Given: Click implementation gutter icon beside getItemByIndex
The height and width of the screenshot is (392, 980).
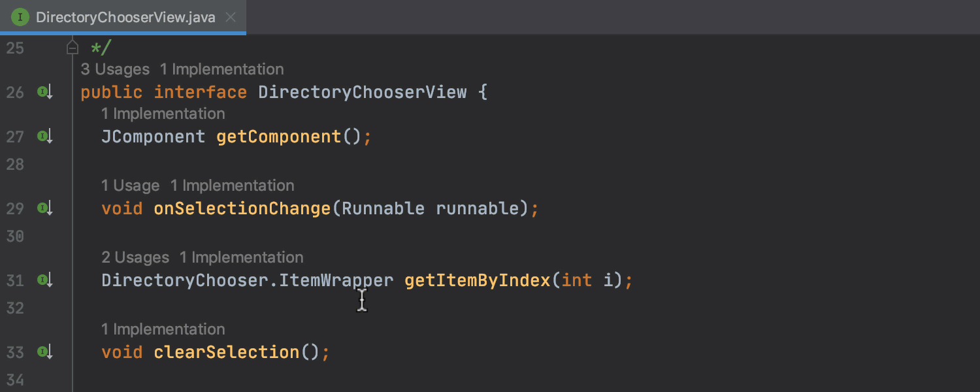Looking at the screenshot, I should tap(44, 280).
